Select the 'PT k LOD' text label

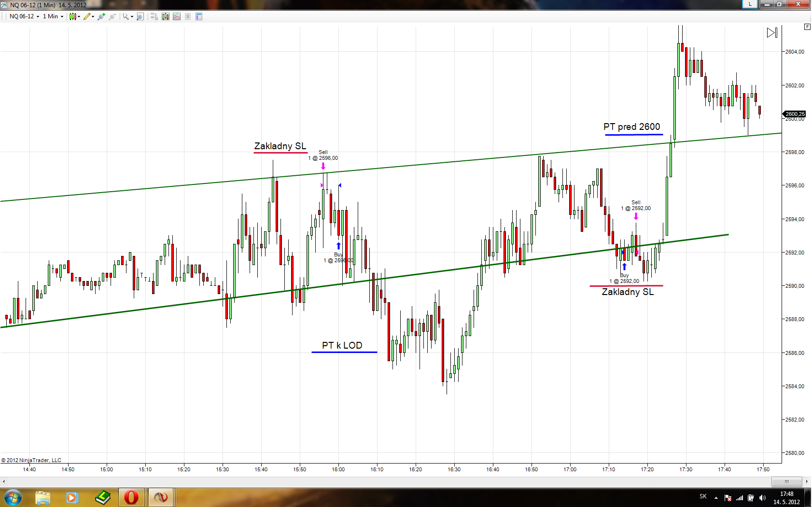tap(342, 345)
